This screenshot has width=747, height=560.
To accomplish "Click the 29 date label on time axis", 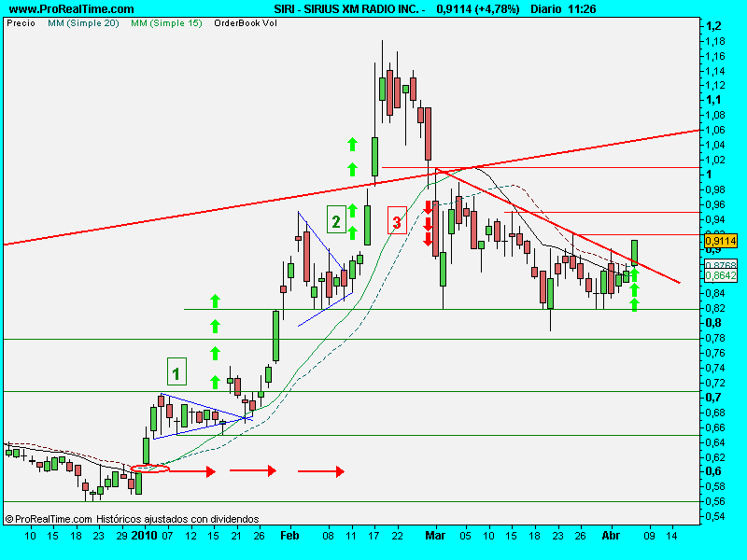I will tap(122, 536).
